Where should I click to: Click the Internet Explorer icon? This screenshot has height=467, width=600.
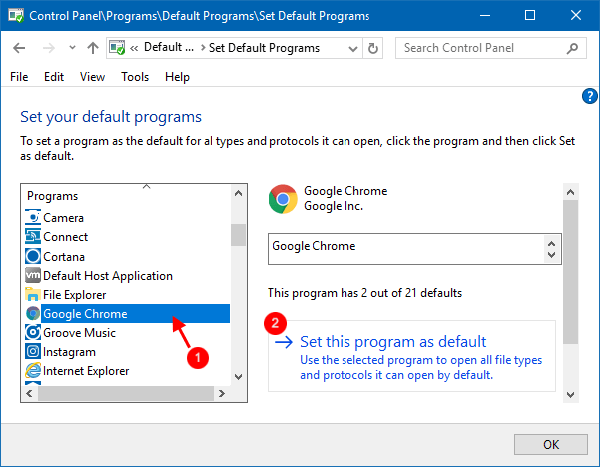coord(33,370)
